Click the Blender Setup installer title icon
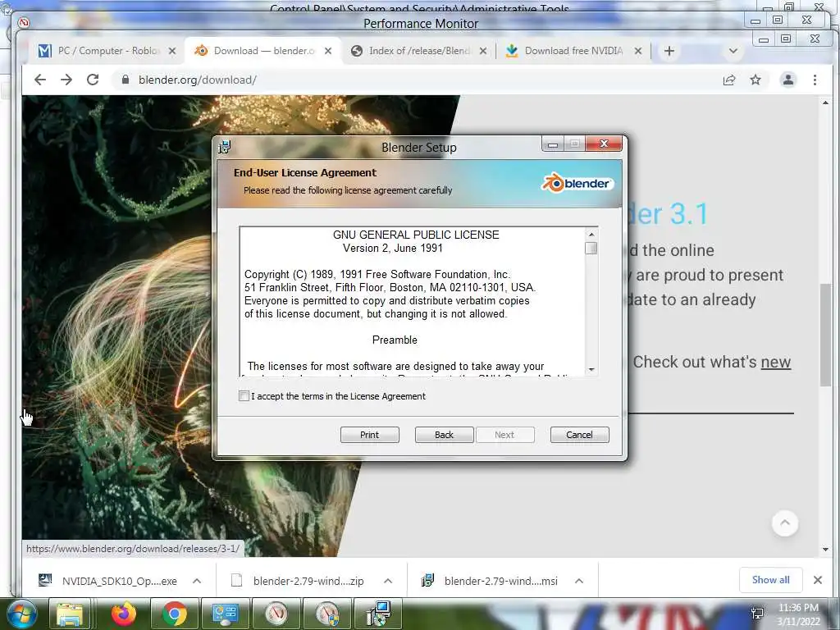The height and width of the screenshot is (630, 840). 225,147
